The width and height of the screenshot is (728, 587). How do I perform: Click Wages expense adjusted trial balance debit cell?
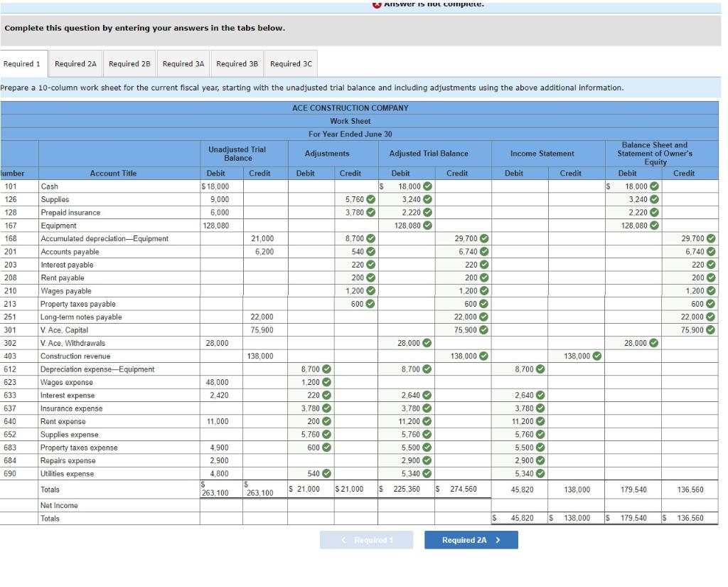pos(406,383)
